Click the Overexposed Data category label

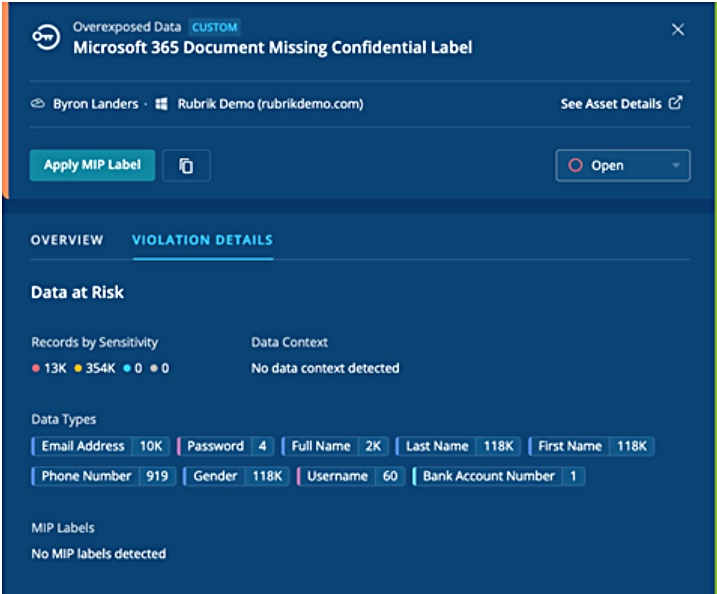pos(127,27)
